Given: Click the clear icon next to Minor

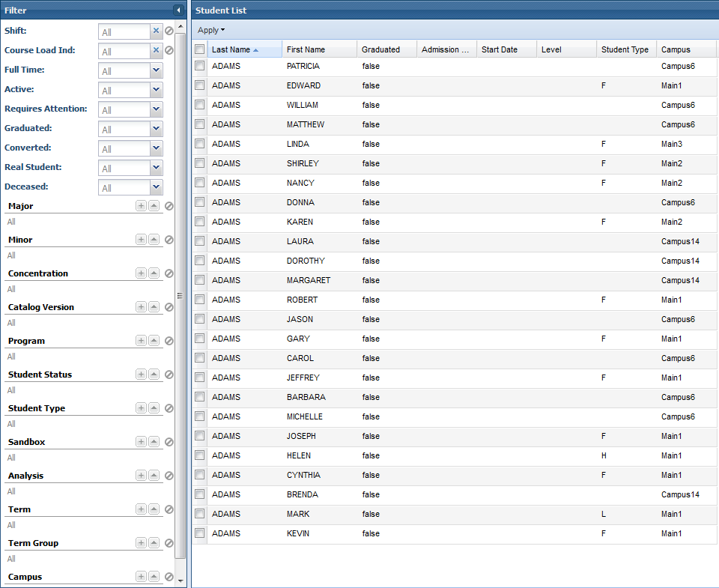Looking at the screenshot, I should (169, 240).
